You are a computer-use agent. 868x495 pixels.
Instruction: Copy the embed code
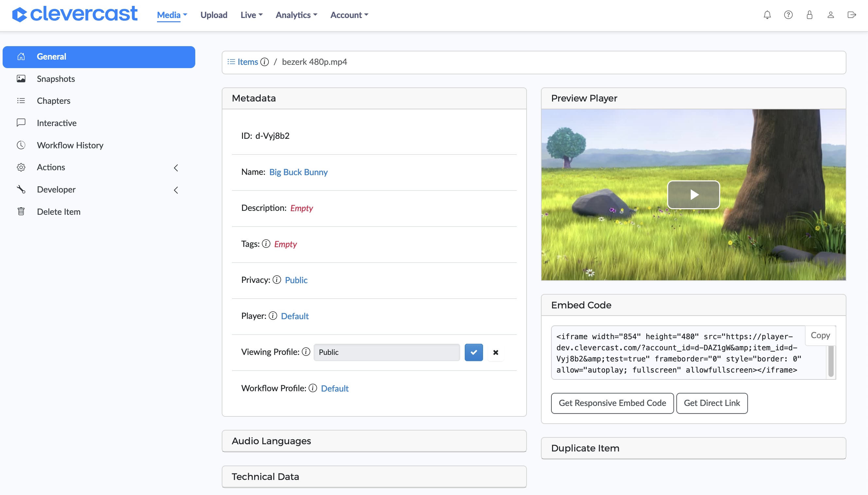coord(821,336)
